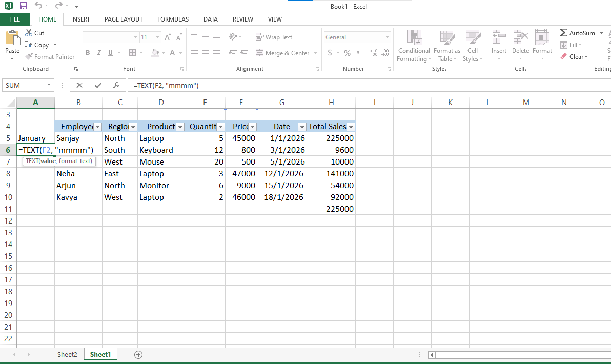This screenshot has height=364, width=611.
Task: Click the Enter checkmark in the formula bar
Action: (x=98, y=86)
